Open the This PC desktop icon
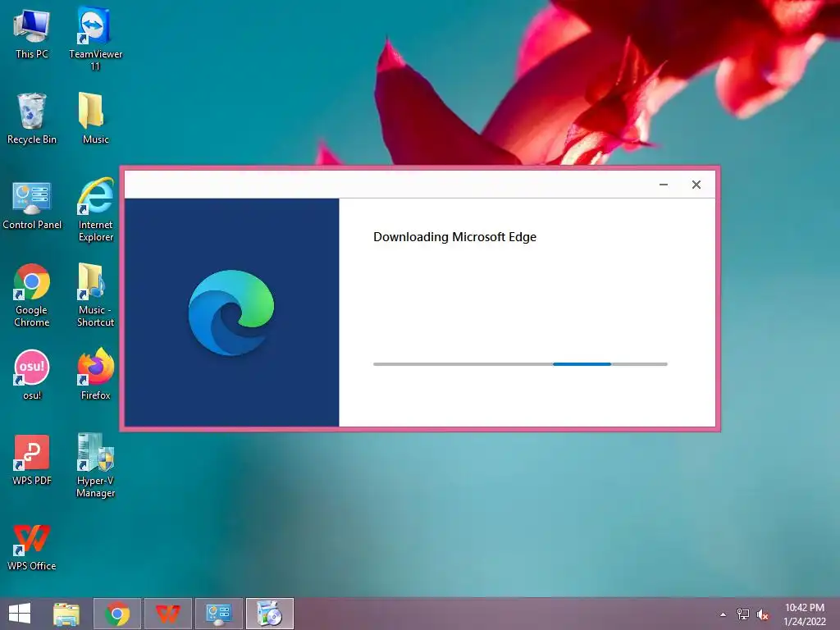Viewport: 840px width, 630px height. (32, 32)
